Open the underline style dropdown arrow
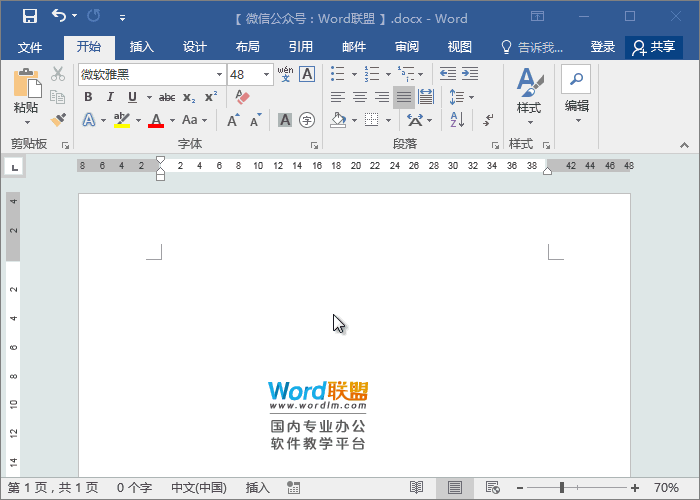700x500 pixels. coord(149,97)
